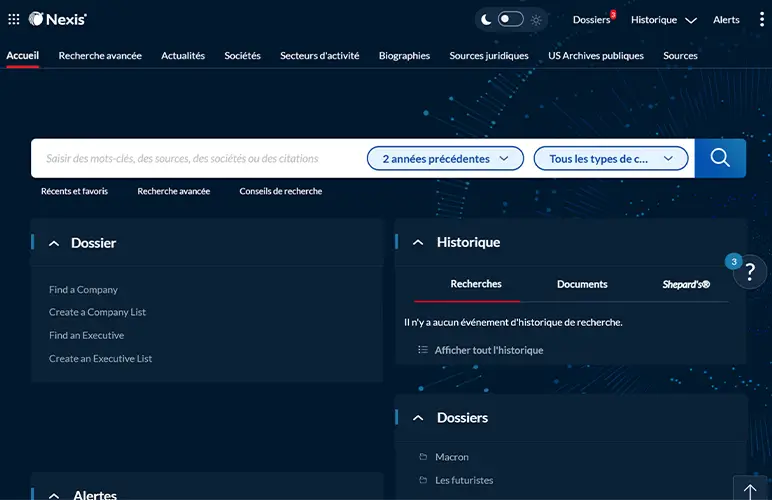This screenshot has height=500, width=772.
Task: Click Find an Executive
Action: pyautogui.click(x=86, y=335)
